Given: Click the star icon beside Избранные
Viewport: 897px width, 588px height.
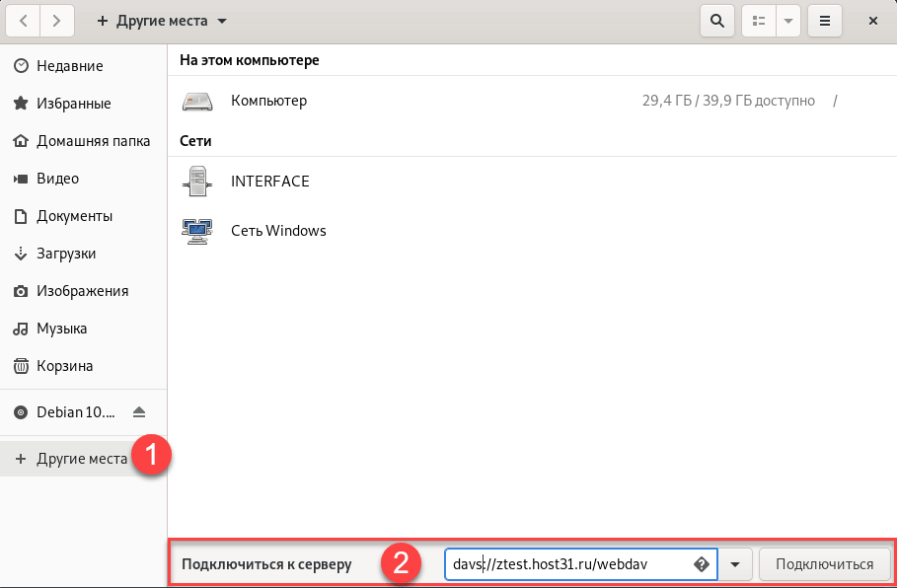Looking at the screenshot, I should pos(21,103).
